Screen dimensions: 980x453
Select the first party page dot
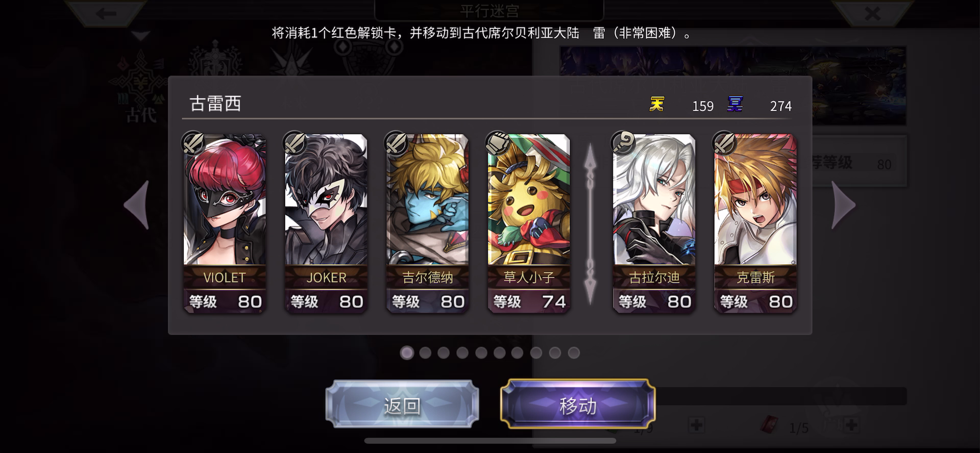407,353
